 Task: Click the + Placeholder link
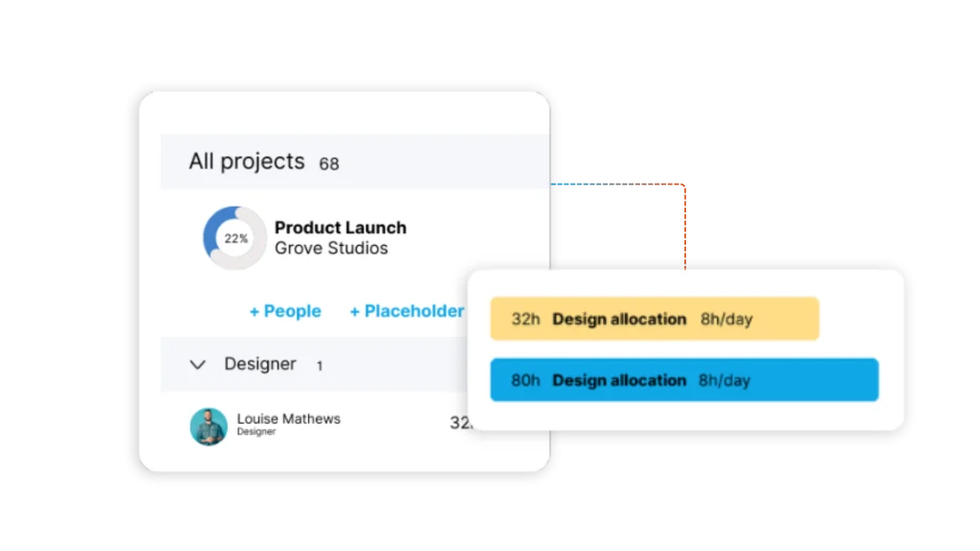tap(407, 311)
